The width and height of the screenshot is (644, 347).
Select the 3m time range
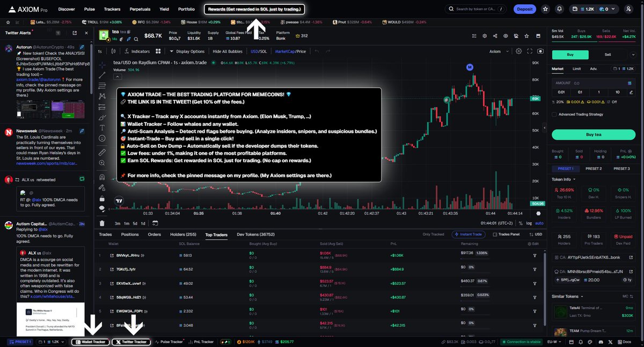tap(118, 223)
